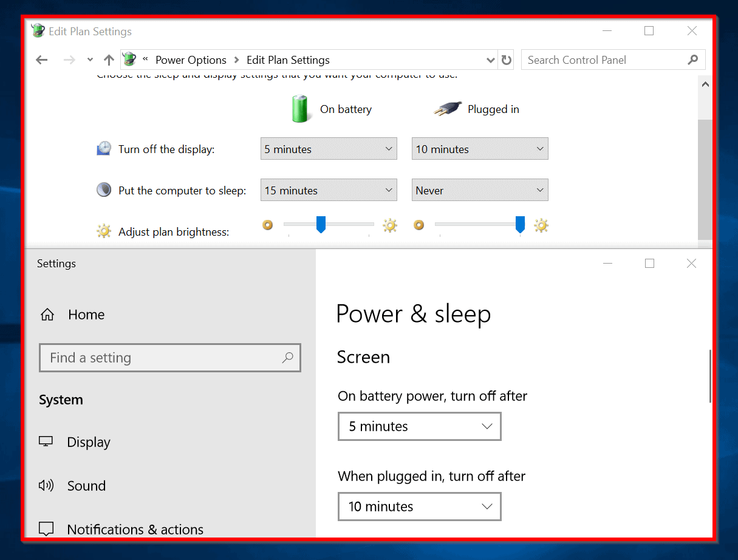This screenshot has height=560, width=738.
Task: Click the brightness sun icon on the battery slider
Action: pyautogui.click(x=390, y=225)
